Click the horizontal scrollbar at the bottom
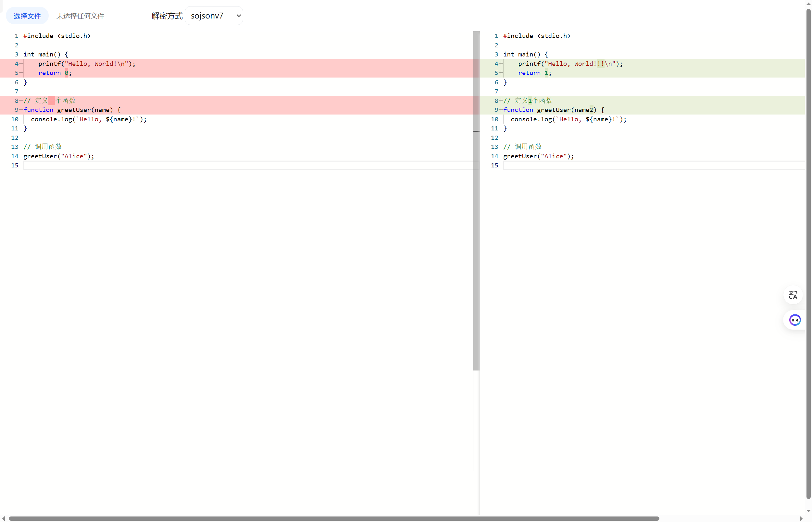The width and height of the screenshot is (812, 522). click(x=334, y=519)
